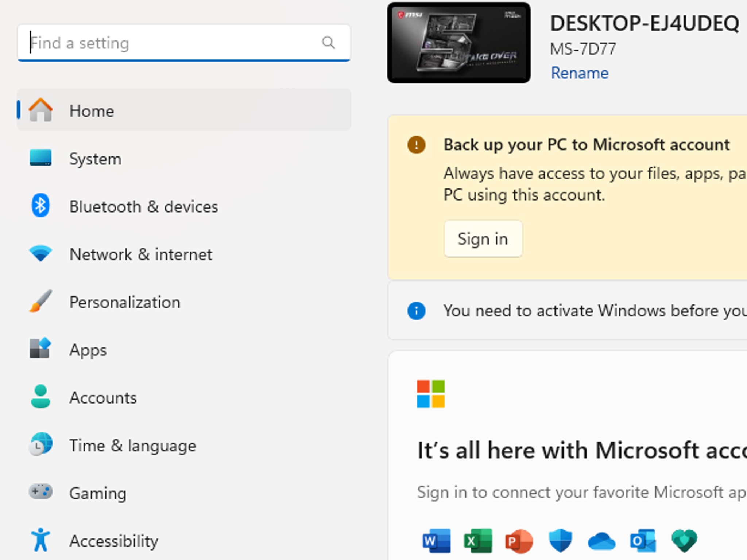The height and width of the screenshot is (560, 747).
Task: Open Personalization settings
Action: [x=184, y=302]
